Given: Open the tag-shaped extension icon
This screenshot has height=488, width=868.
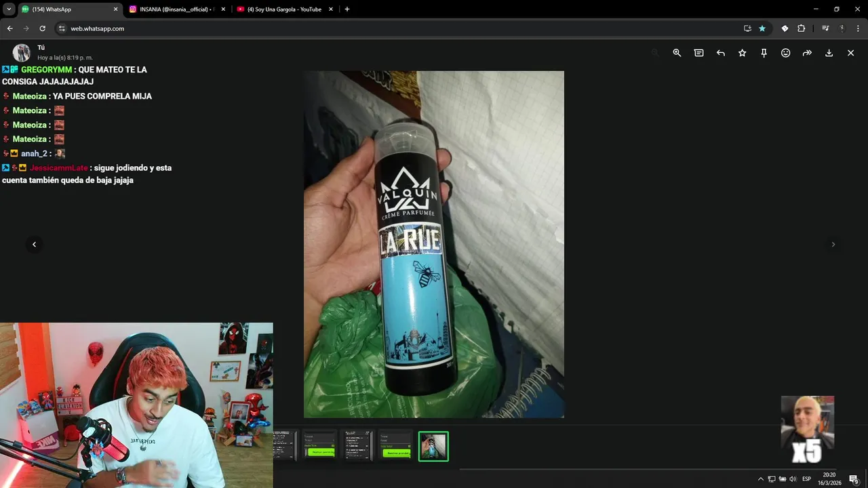Looking at the screenshot, I should click(x=785, y=28).
